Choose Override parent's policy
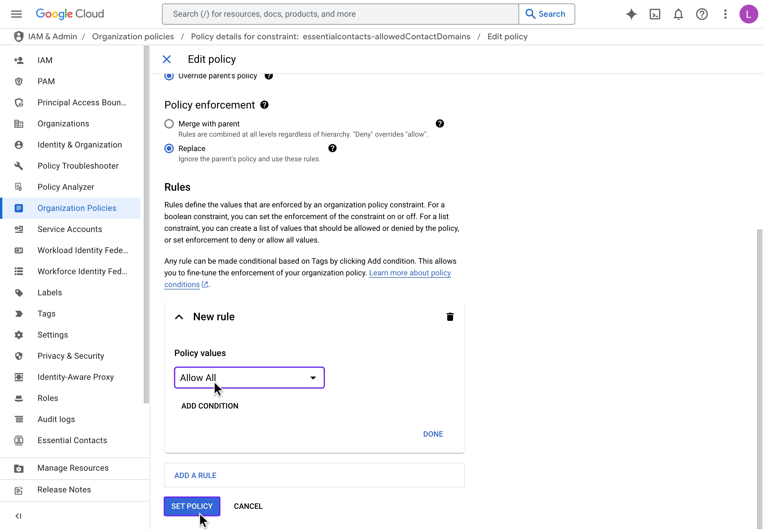Screen dimensions: 763x532 coord(169,76)
